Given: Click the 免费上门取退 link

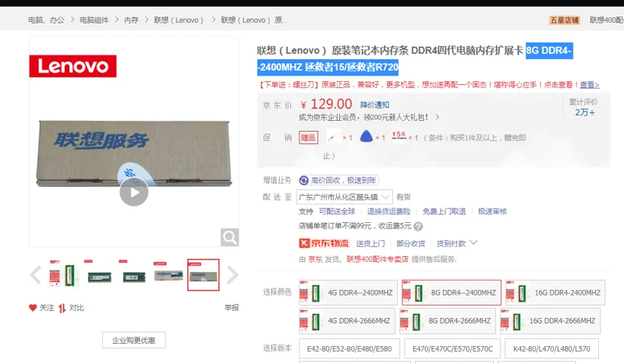Looking at the screenshot, I should (x=444, y=211).
